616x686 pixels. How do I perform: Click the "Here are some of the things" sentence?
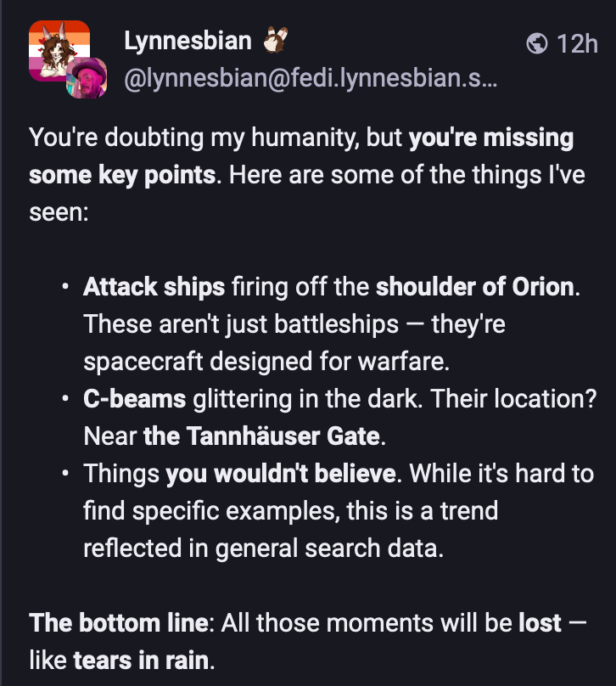click(x=382, y=175)
